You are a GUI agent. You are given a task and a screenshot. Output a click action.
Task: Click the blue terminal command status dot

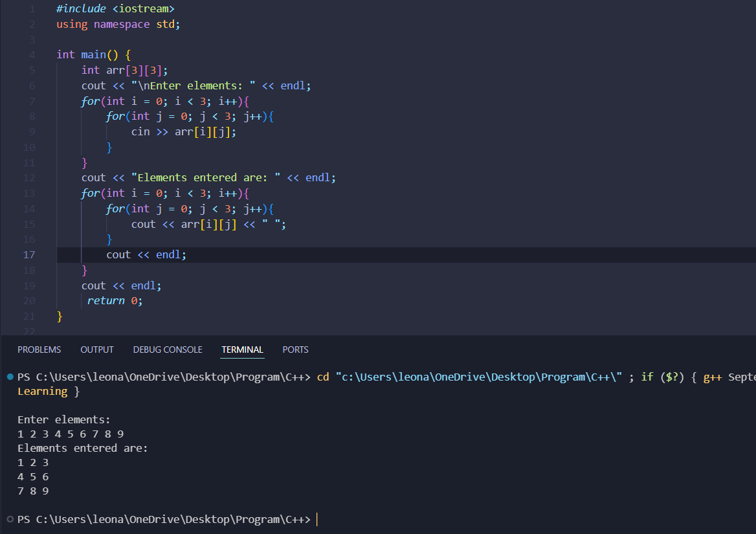coord(10,377)
